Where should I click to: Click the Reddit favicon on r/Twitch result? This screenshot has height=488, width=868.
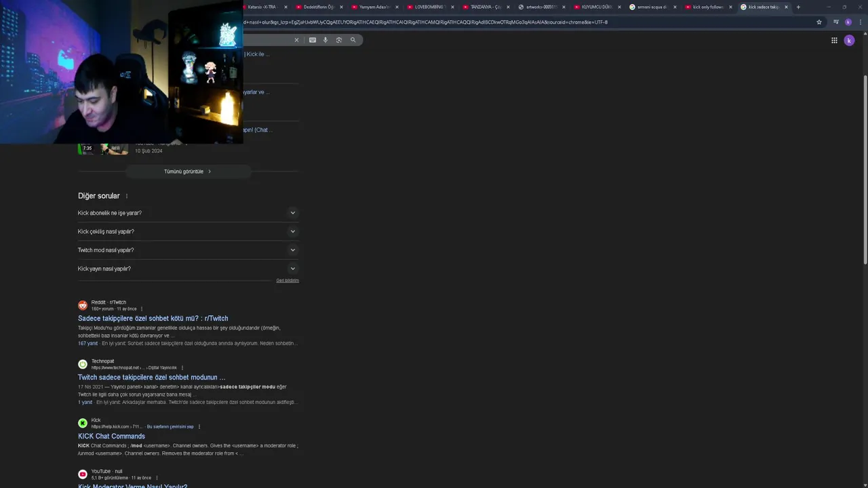(x=83, y=305)
